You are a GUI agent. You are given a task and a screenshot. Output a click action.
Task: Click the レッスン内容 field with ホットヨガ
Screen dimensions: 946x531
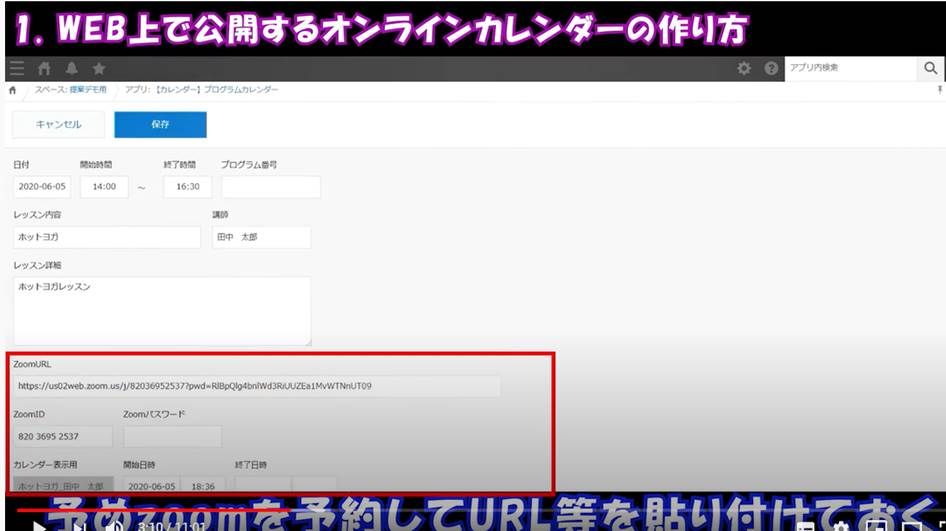tap(107, 237)
